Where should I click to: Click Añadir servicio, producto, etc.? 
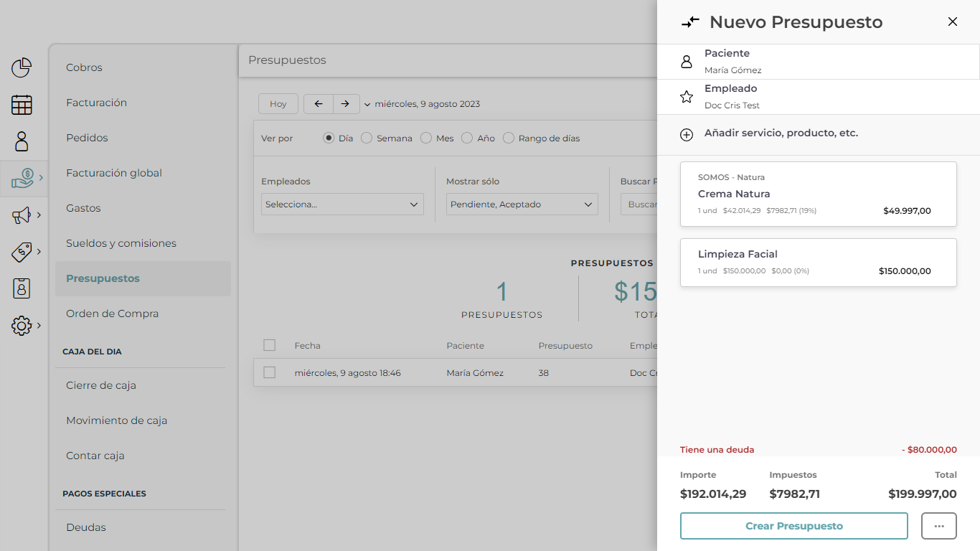[x=781, y=133]
